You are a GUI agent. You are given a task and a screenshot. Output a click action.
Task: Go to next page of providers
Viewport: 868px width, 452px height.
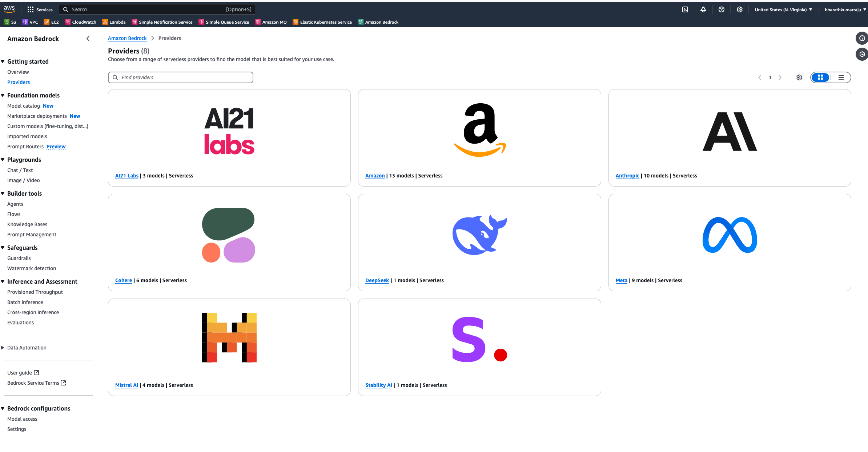(780, 77)
